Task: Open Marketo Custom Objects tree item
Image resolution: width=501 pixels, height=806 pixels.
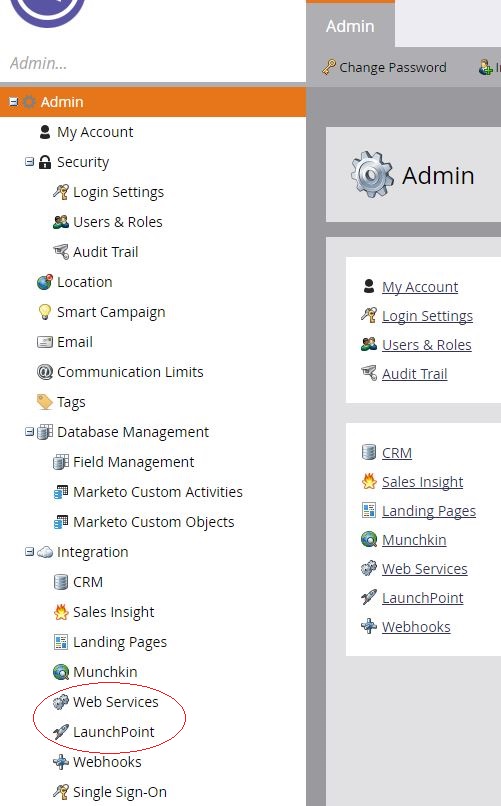Action: tap(154, 522)
